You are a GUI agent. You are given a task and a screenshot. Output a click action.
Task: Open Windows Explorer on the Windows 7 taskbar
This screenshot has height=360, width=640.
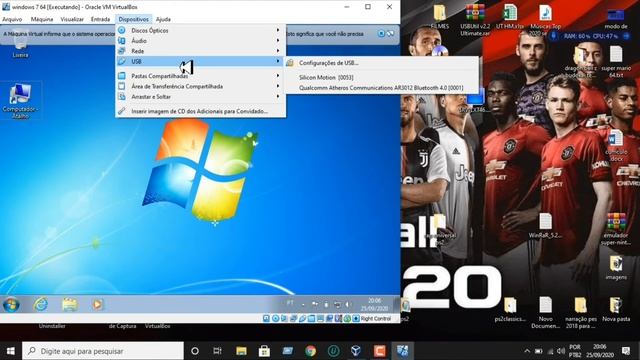(x=70, y=304)
